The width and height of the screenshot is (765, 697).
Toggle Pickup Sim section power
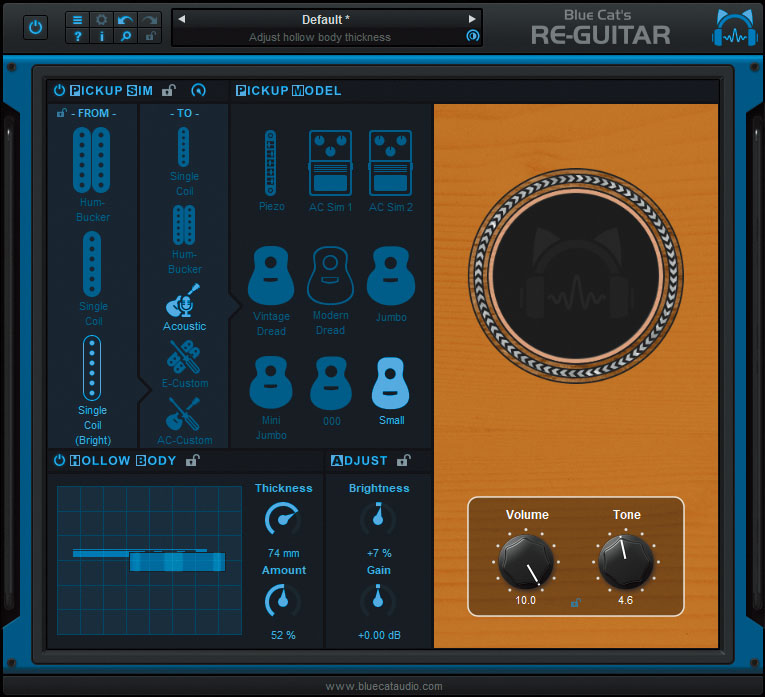[x=59, y=90]
